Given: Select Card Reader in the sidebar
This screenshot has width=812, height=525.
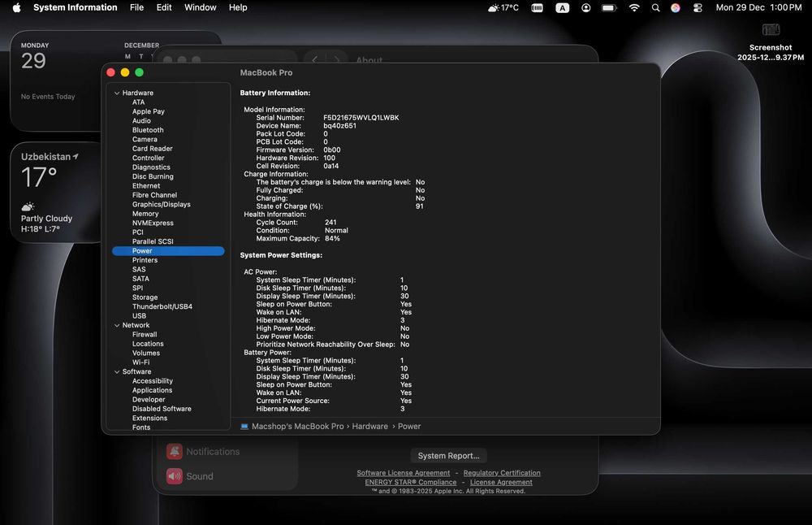Looking at the screenshot, I should 153,149.
